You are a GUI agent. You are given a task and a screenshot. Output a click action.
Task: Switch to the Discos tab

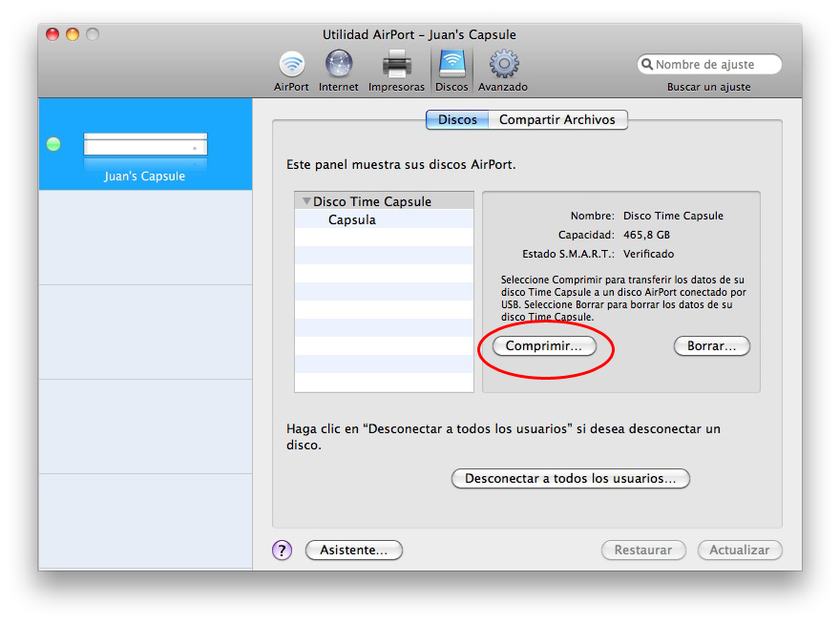coord(457,119)
